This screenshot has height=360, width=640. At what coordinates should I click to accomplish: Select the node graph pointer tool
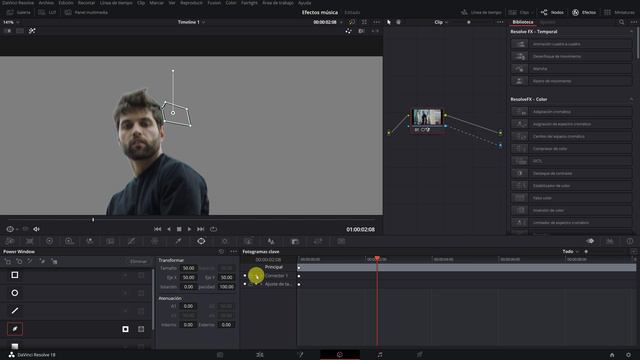[389, 22]
